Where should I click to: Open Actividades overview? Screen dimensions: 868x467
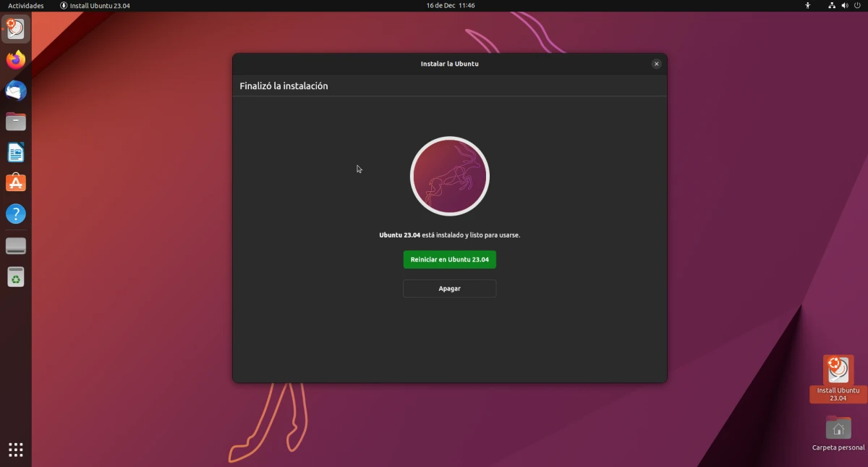pyautogui.click(x=26, y=6)
